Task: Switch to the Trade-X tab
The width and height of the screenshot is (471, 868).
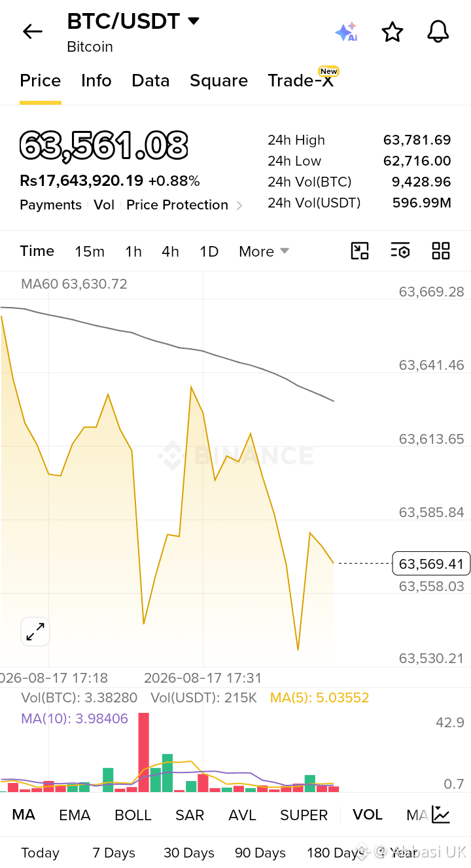Action: 301,81
